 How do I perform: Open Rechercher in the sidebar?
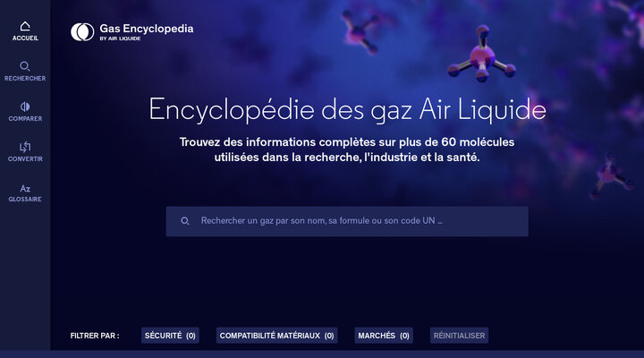[25, 72]
